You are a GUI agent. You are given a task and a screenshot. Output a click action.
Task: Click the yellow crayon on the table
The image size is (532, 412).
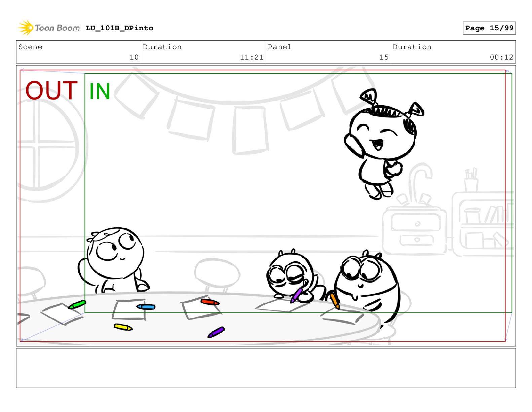tap(123, 327)
